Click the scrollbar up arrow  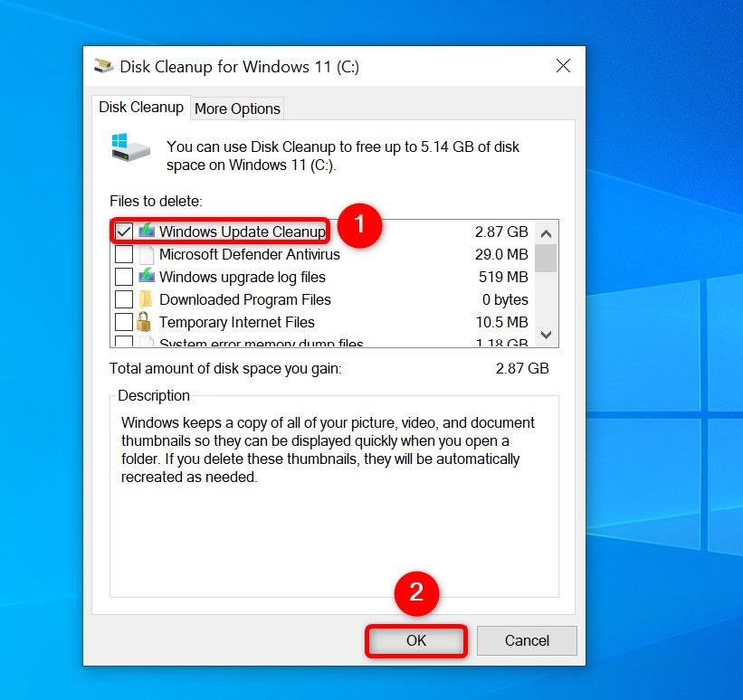tap(546, 232)
